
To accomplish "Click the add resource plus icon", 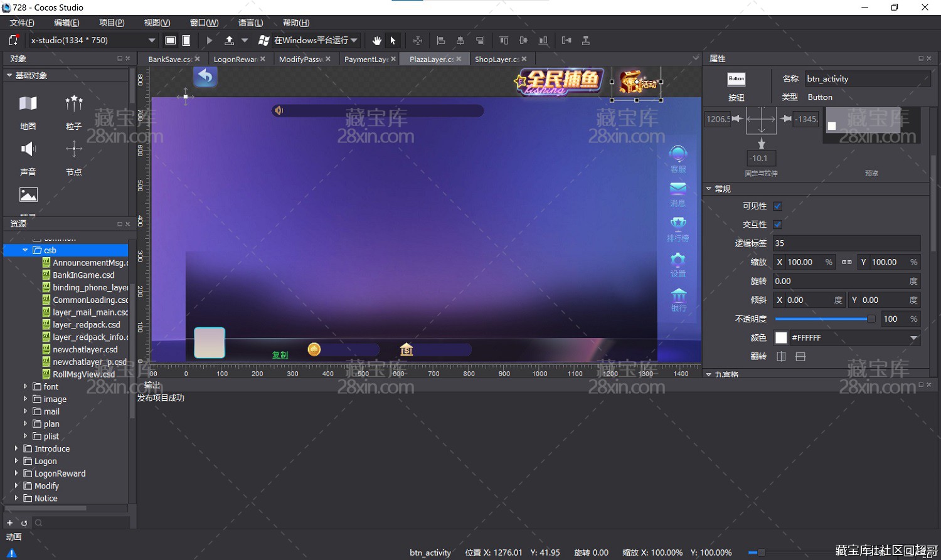I will point(9,522).
